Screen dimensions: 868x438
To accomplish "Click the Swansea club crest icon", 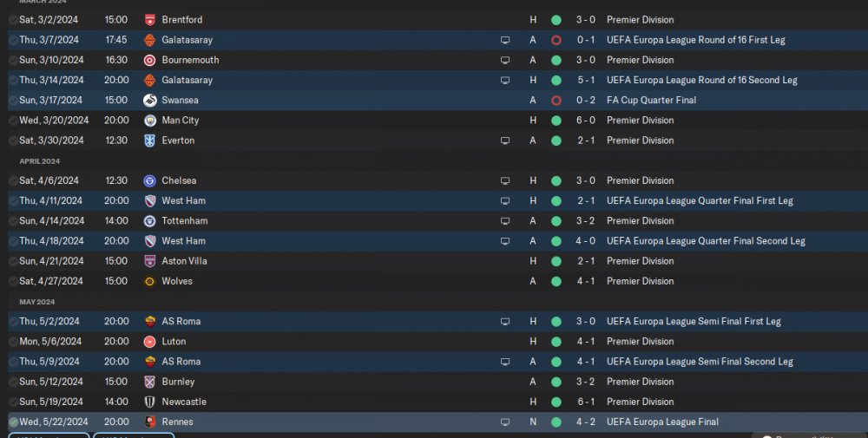I will [149, 100].
